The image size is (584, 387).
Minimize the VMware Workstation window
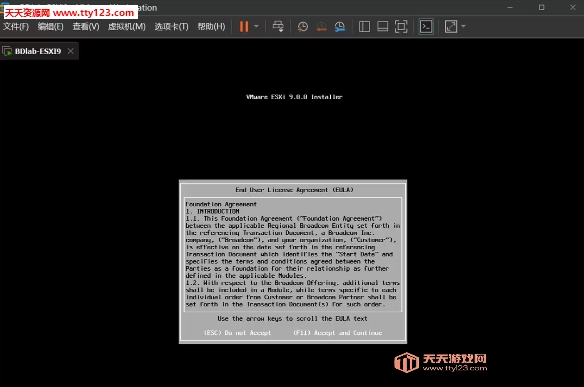510,7
